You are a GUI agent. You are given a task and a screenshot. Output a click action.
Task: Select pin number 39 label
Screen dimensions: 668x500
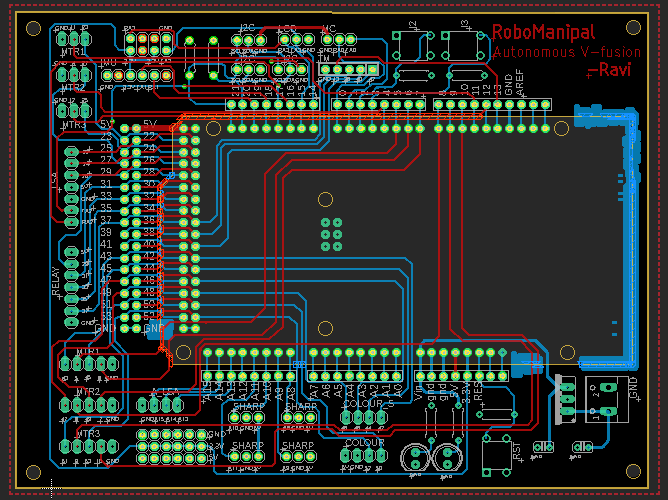pyautogui.click(x=106, y=232)
